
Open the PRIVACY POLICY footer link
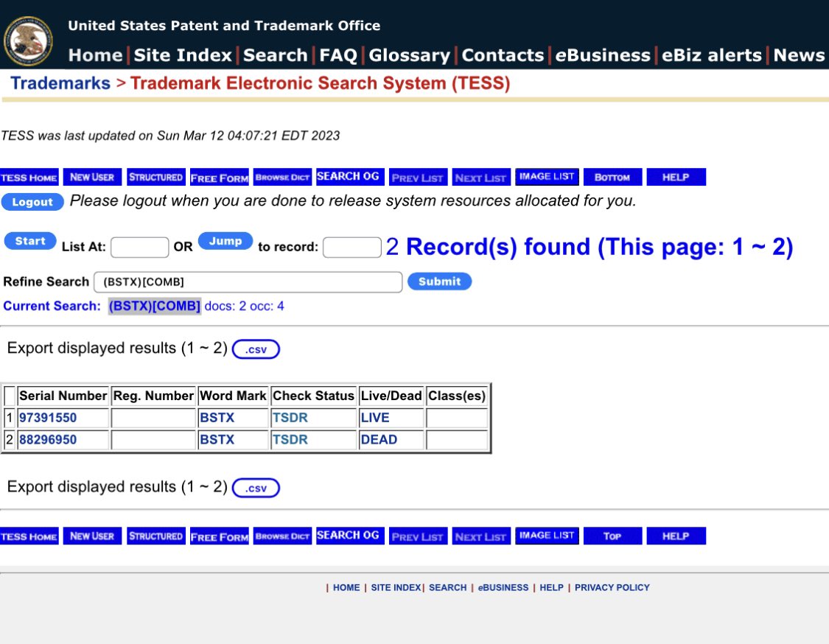tap(612, 587)
